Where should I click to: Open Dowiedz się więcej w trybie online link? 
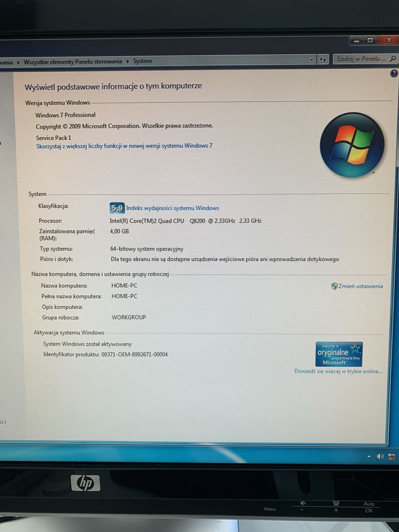pyautogui.click(x=338, y=371)
